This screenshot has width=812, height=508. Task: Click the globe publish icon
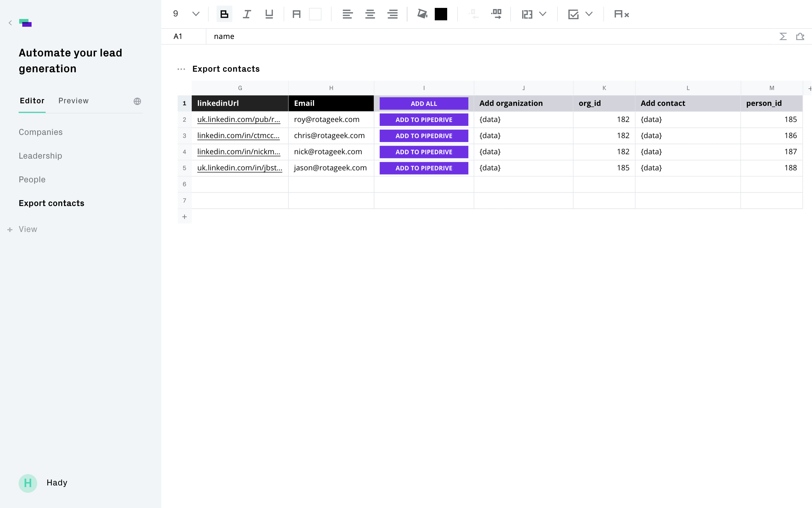point(137,101)
